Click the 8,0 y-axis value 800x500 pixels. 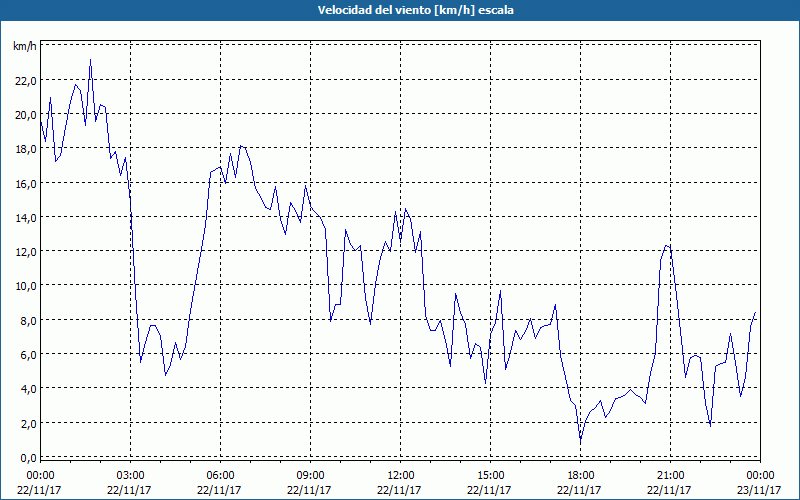click(28, 320)
